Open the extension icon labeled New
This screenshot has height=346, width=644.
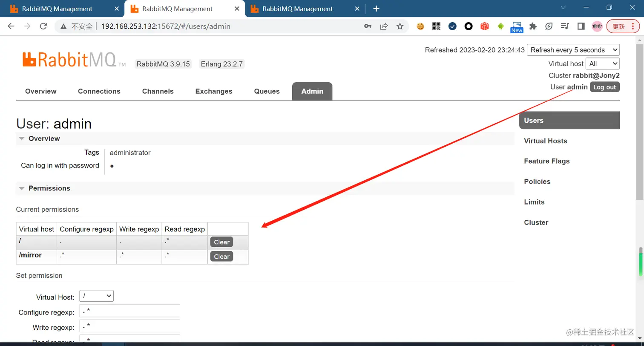[517, 27]
